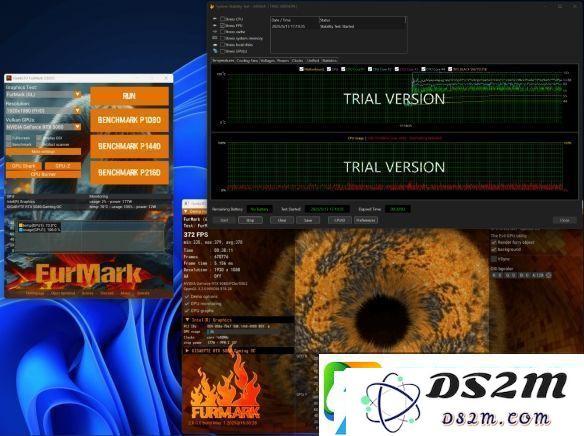
Task: Click the icon beside Stress cache
Action: click(215, 32)
